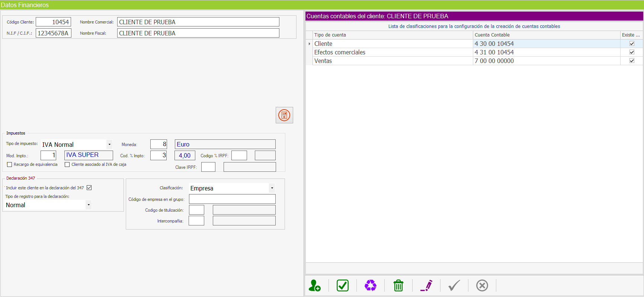The image size is (644, 297).
Task: Click the Cuenta Contable column header
Action: click(x=546, y=35)
